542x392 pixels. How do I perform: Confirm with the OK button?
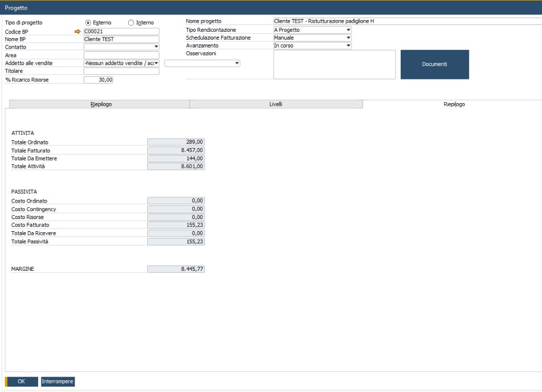(21, 381)
